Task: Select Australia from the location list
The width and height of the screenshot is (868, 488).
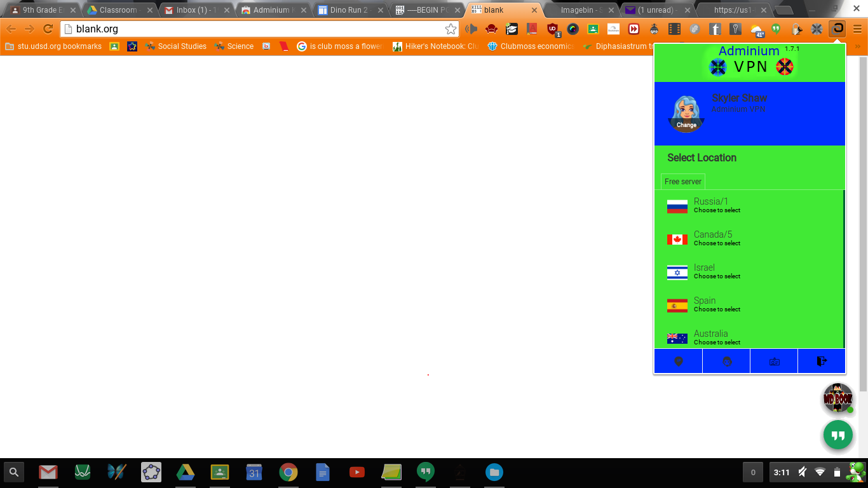Action: click(x=749, y=337)
